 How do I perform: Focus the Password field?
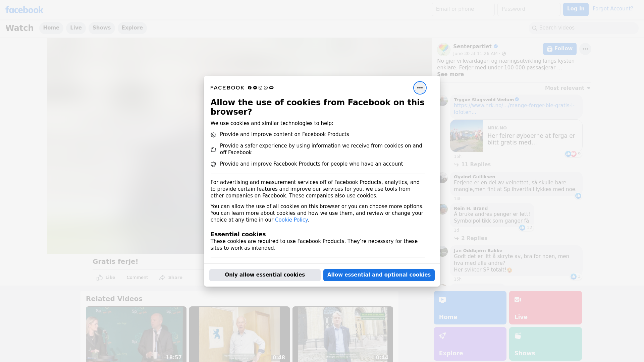(529, 9)
